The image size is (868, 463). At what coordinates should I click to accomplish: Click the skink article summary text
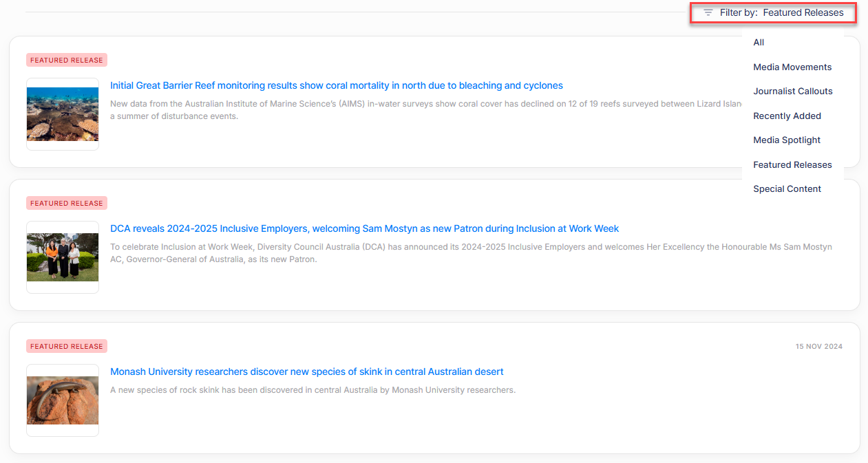coord(313,390)
